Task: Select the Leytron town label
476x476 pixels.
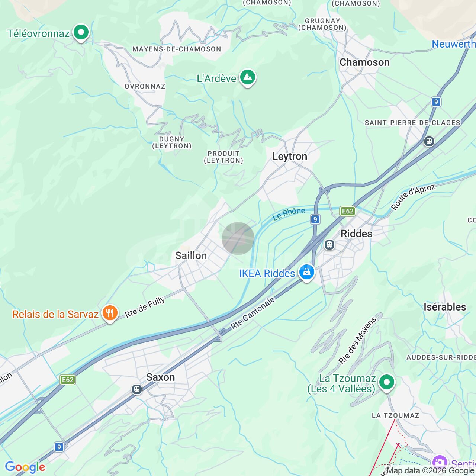Action: tap(290, 156)
